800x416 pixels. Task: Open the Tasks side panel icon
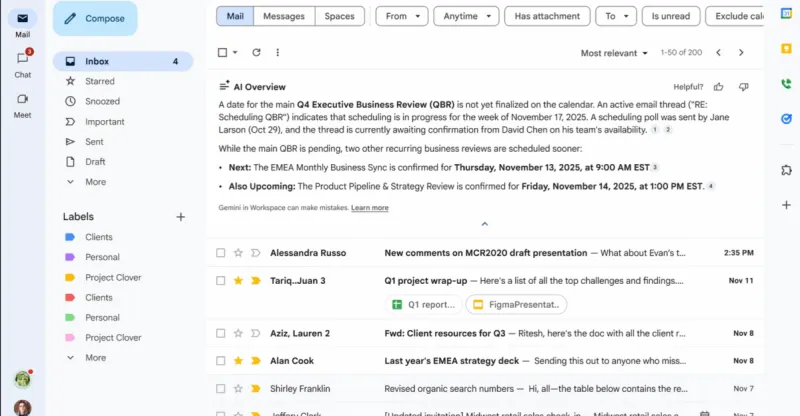click(x=786, y=119)
